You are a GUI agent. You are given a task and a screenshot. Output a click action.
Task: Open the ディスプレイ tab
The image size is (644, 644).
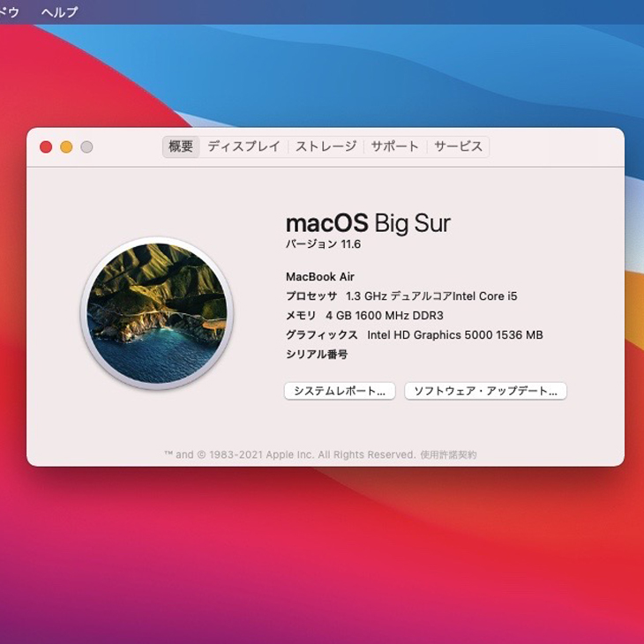(x=243, y=146)
